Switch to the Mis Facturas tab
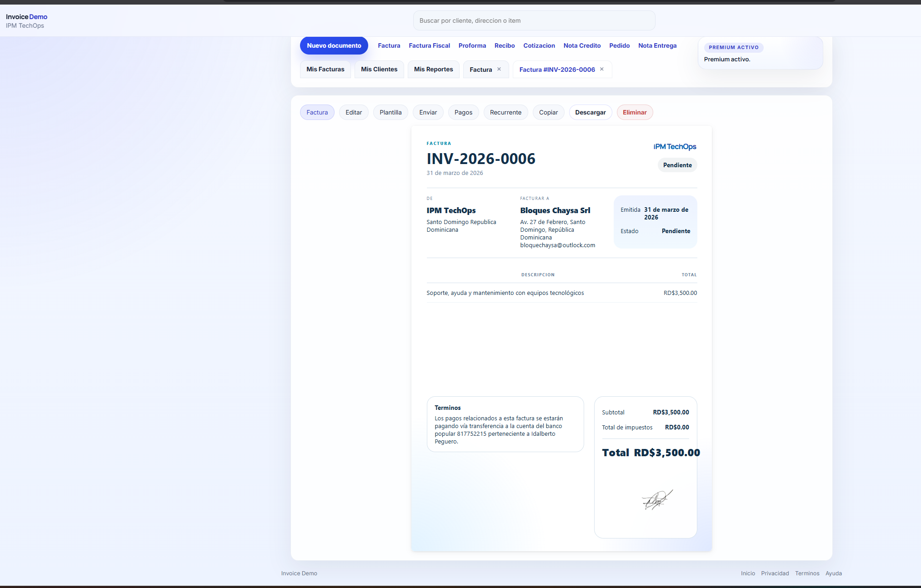 [325, 69]
